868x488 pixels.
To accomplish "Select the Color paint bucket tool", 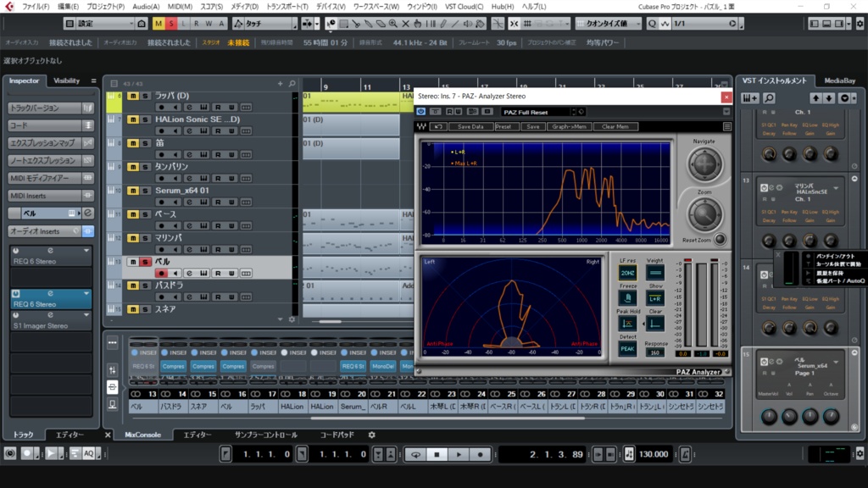I will (x=480, y=24).
